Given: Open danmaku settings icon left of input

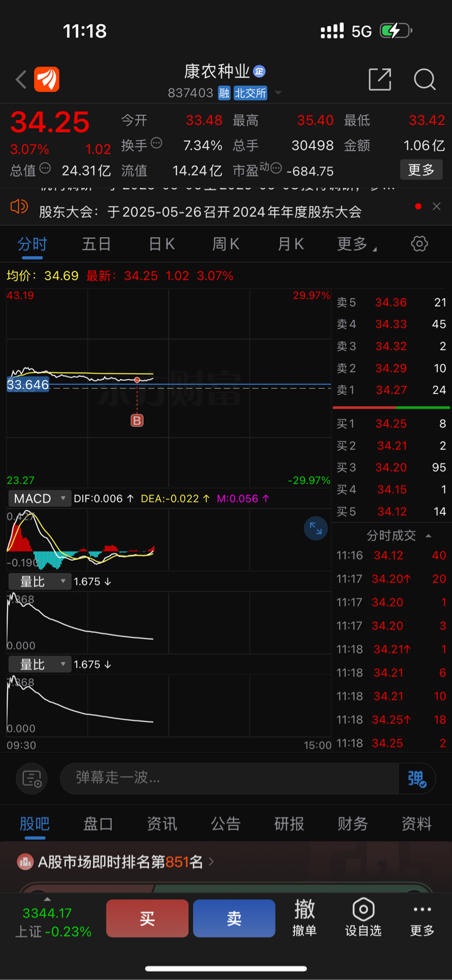Looking at the screenshot, I should tap(32, 779).
